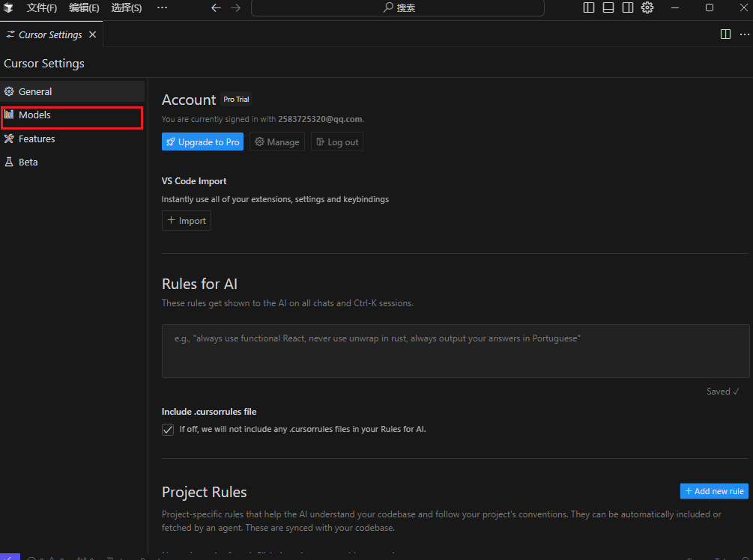Split the editor to the right
753x560 pixels.
click(725, 34)
